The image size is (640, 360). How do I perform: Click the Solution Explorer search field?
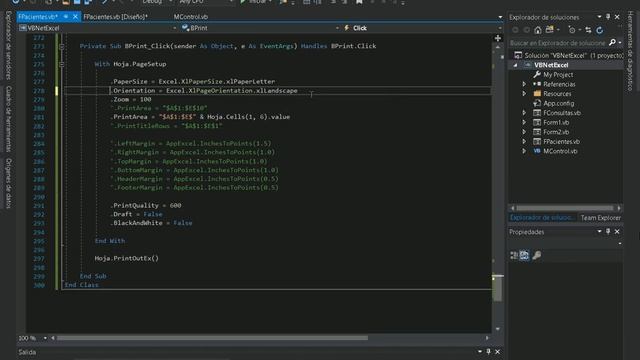point(558,42)
